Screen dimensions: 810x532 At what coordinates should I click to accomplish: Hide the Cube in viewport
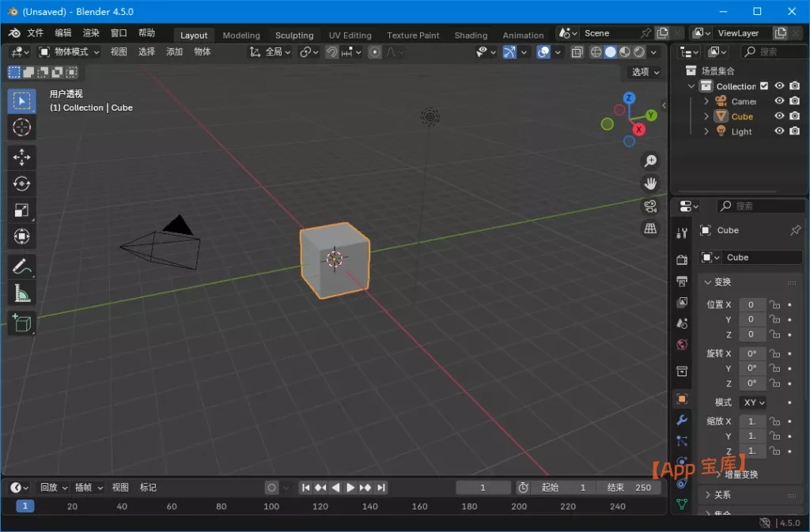click(779, 116)
